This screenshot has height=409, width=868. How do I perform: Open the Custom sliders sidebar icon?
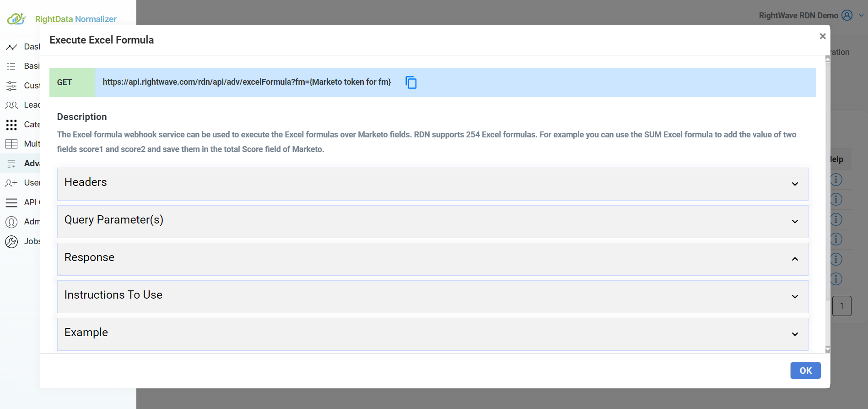point(11,86)
